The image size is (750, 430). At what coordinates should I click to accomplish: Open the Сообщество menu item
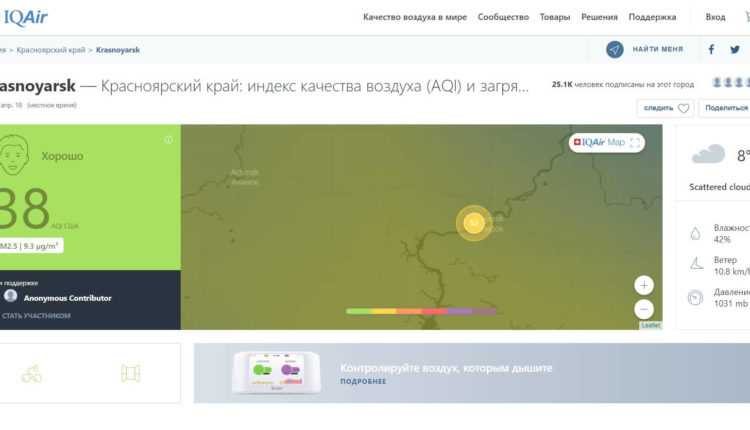tap(503, 17)
